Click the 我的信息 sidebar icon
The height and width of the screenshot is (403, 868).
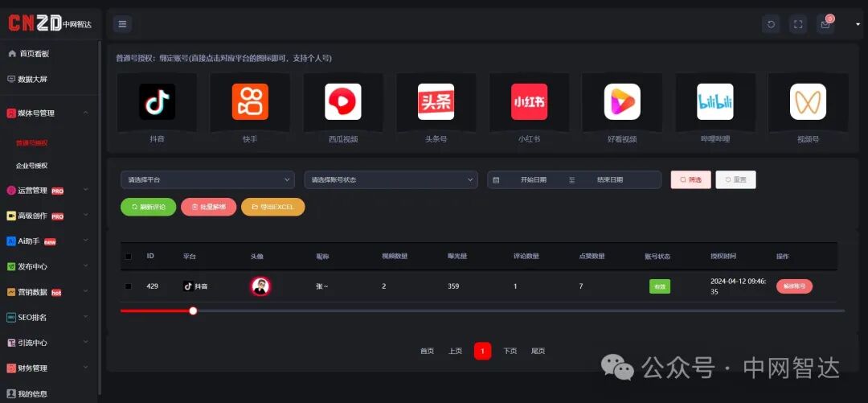[x=11, y=394]
